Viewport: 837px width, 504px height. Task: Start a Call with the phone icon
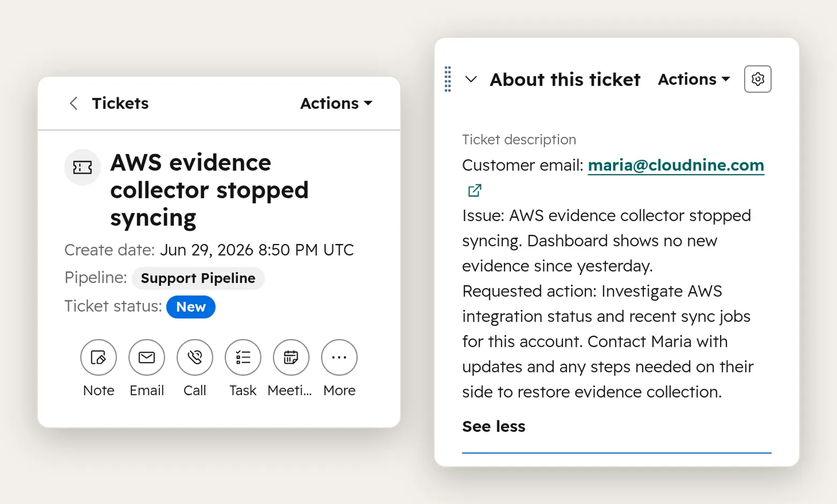pos(195,357)
